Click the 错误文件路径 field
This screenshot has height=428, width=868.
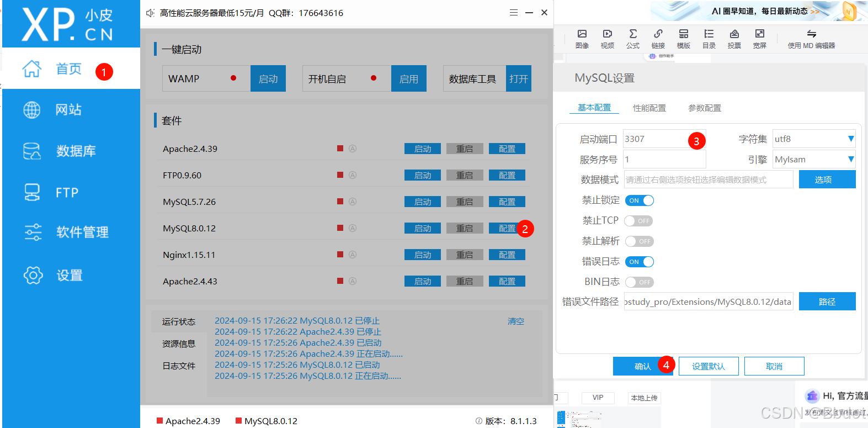pyautogui.click(x=709, y=302)
